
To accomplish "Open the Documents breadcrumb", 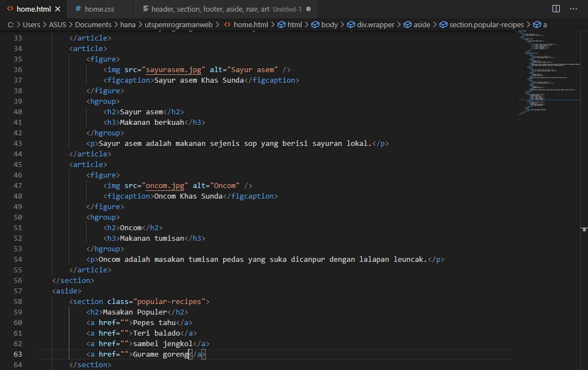I will (x=93, y=25).
